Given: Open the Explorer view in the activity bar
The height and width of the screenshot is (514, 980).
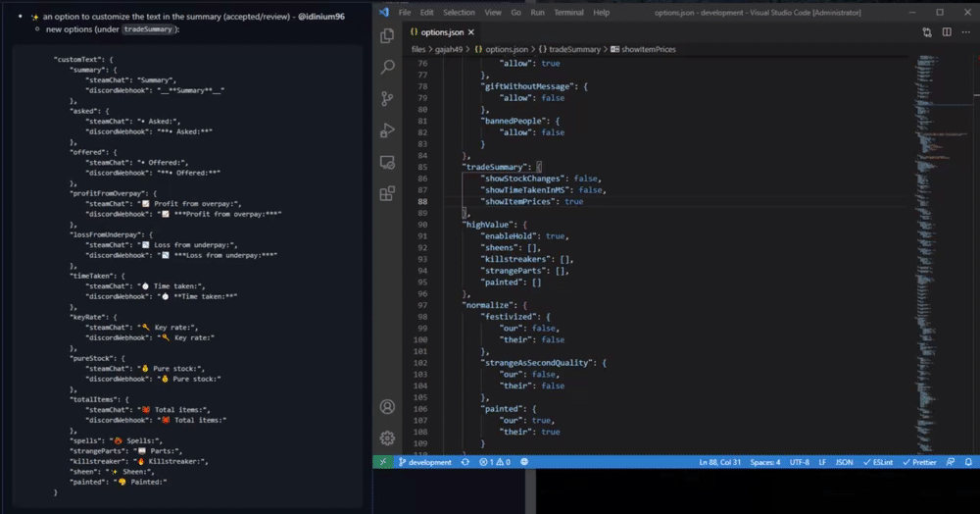Looking at the screenshot, I should click(x=387, y=35).
